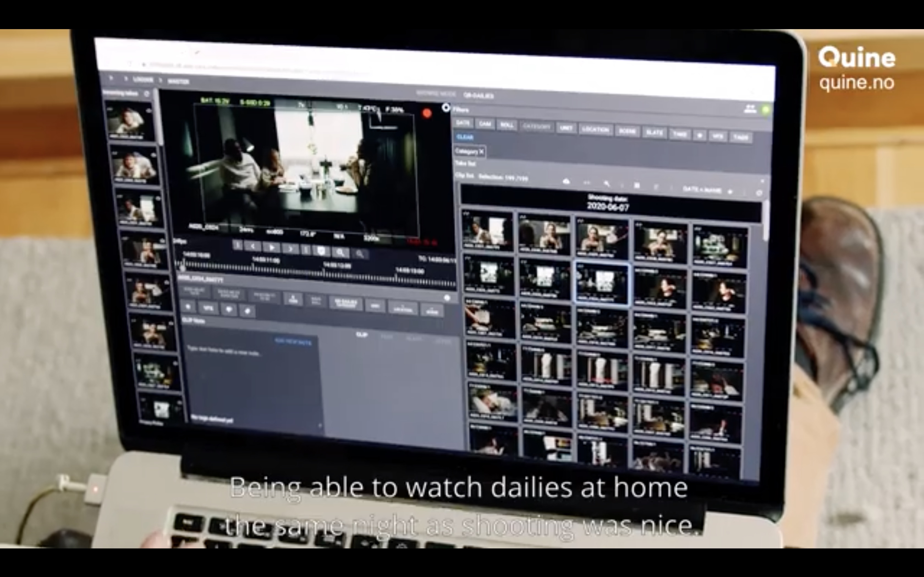Image resolution: width=924 pixels, height=577 pixels.
Task: Toggle the VFX filter button in Filters row
Action: tap(717, 136)
